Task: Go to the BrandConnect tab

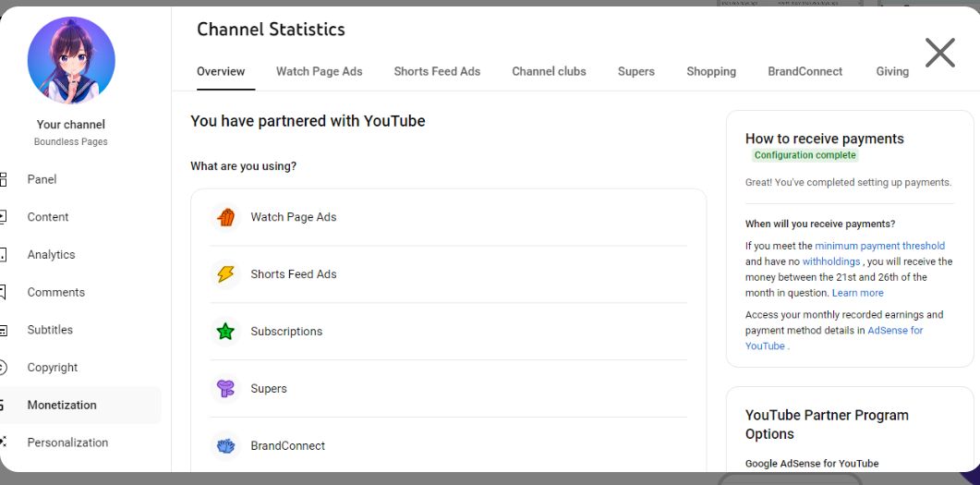Action: pos(805,71)
